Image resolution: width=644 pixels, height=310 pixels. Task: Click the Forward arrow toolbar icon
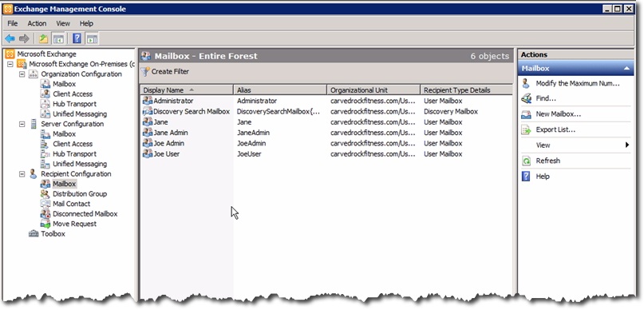tap(24, 38)
